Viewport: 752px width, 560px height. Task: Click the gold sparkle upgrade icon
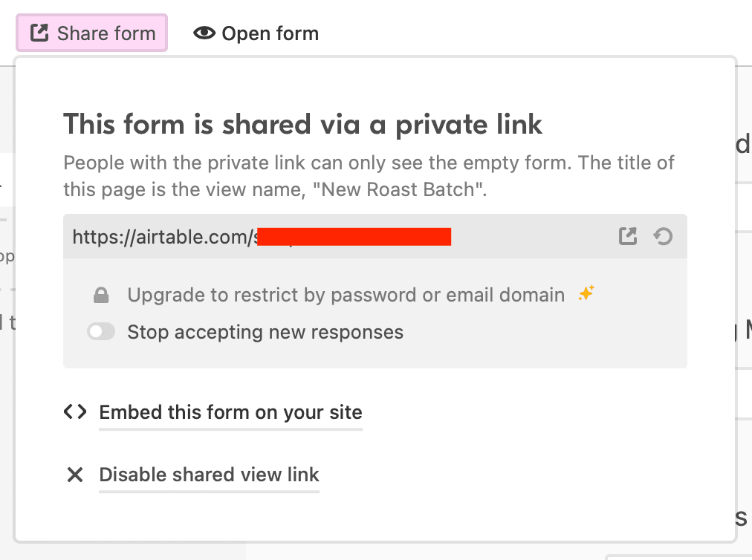[586, 294]
